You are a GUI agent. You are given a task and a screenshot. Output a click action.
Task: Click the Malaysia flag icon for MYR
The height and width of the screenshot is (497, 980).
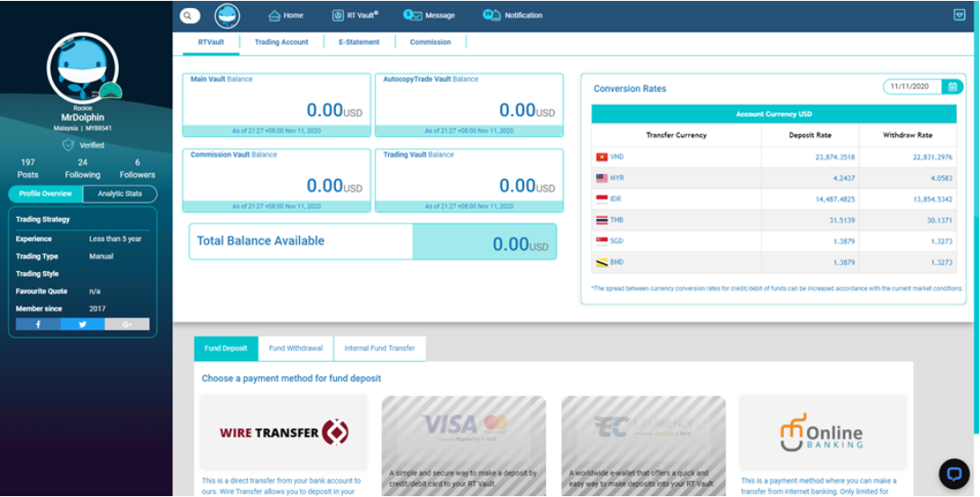(x=602, y=178)
